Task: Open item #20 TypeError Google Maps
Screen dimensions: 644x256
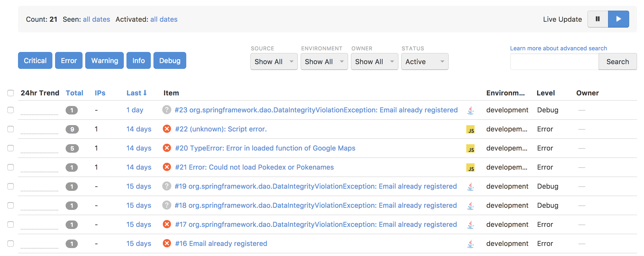Action: [265, 148]
